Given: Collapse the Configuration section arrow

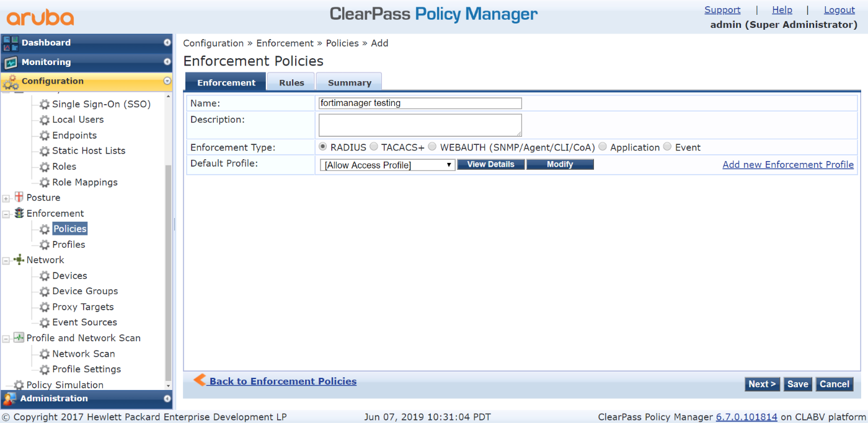Looking at the screenshot, I should [167, 81].
